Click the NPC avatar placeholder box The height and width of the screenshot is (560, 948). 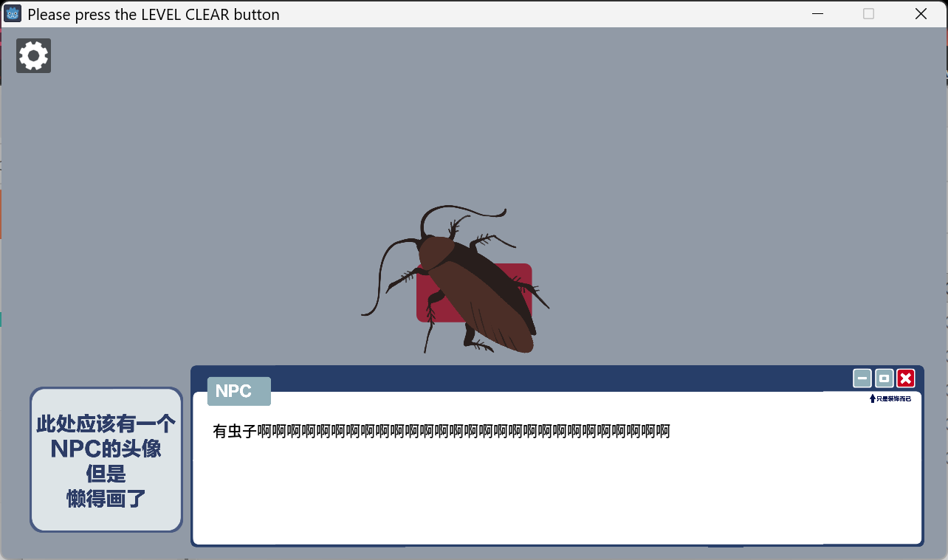click(106, 460)
